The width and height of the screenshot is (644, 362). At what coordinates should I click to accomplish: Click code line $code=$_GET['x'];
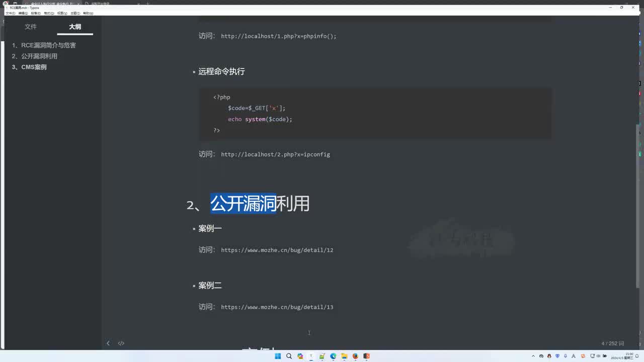[x=257, y=108]
